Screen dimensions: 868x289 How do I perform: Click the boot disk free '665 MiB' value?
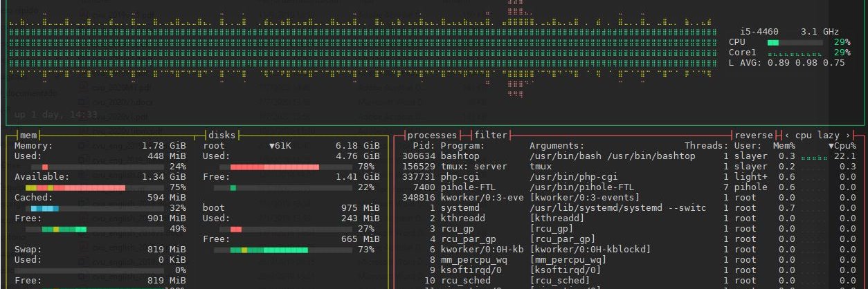point(361,239)
